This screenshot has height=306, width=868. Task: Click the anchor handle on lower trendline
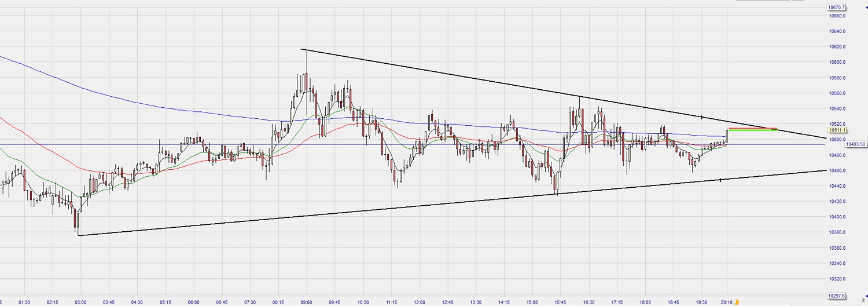click(720, 180)
